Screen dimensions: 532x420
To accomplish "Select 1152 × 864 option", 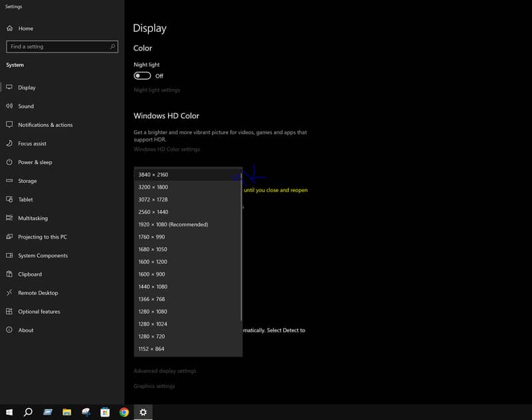I will click(x=188, y=349).
